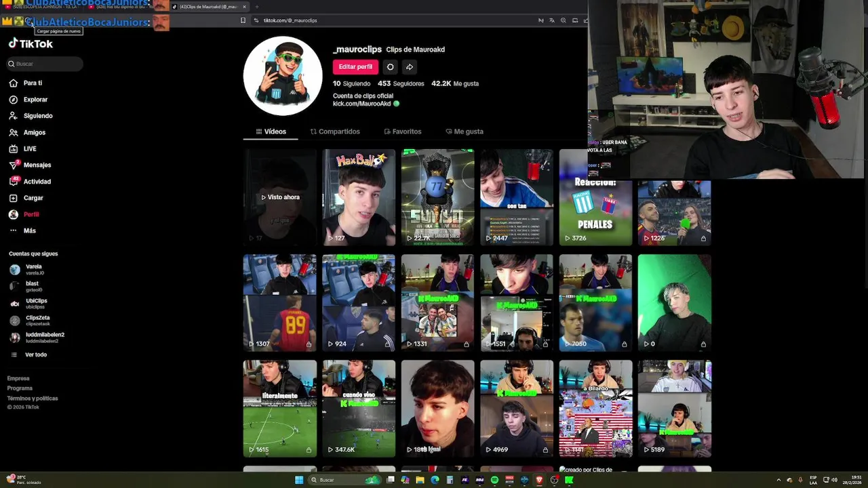
Task: Click the volume icon in system tray
Action: (834, 480)
